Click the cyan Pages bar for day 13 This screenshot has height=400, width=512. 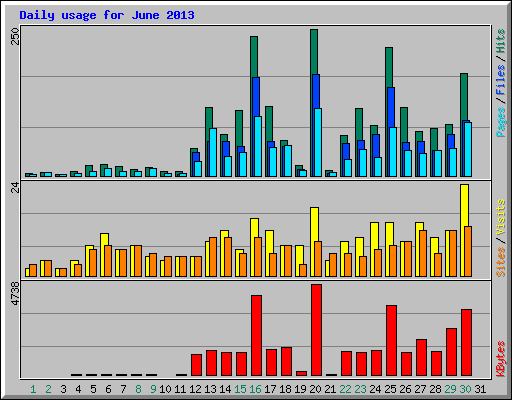tap(213, 152)
